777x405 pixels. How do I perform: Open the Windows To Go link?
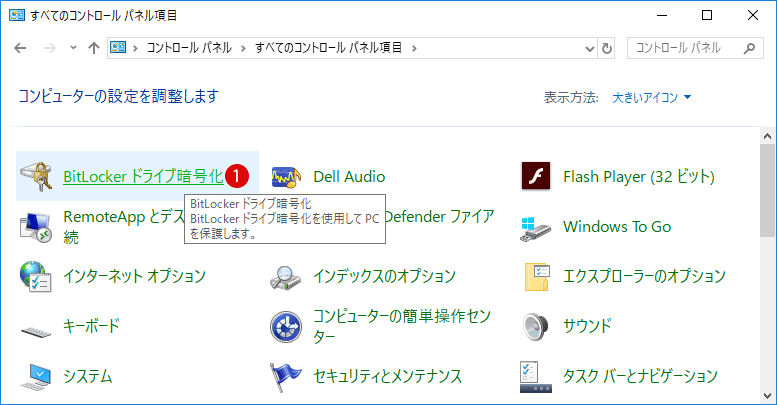click(x=617, y=227)
